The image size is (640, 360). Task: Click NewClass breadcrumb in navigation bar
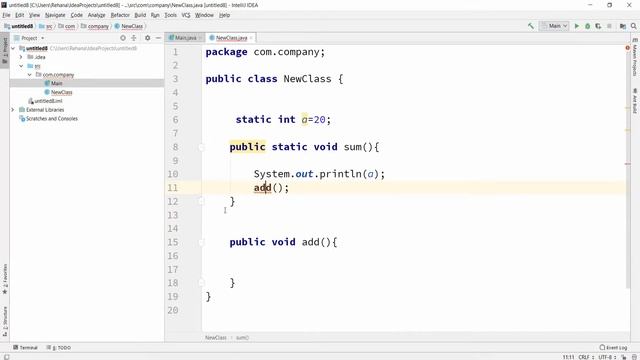tap(129, 26)
